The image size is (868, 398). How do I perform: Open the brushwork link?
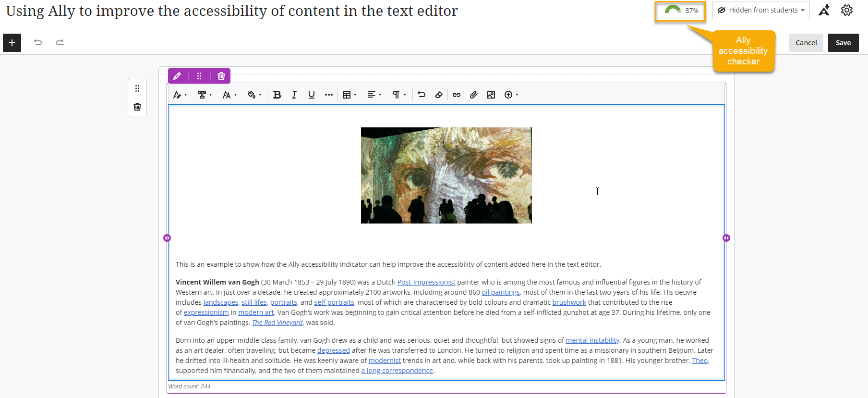(569, 302)
